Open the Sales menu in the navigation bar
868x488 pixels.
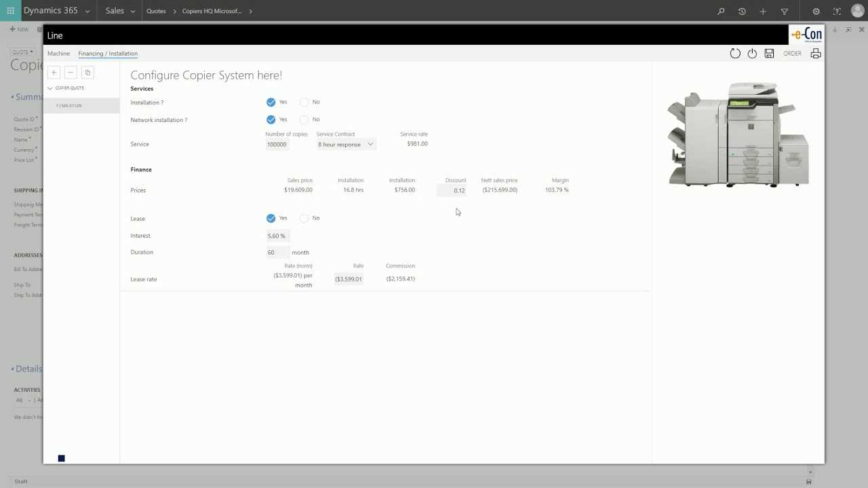pyautogui.click(x=116, y=11)
